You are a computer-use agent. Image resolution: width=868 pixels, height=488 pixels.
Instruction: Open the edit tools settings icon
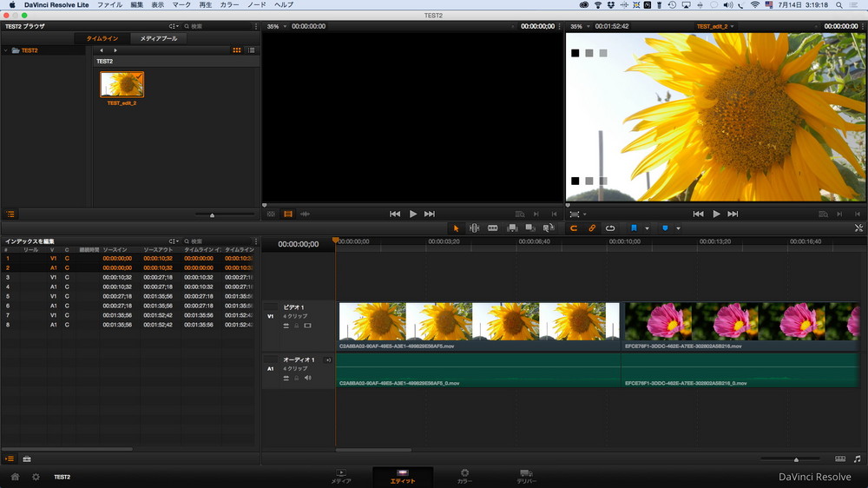coord(858,228)
